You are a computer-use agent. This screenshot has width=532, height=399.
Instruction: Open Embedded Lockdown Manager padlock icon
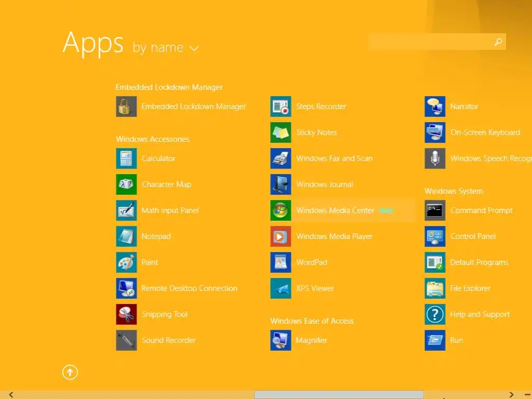point(126,107)
